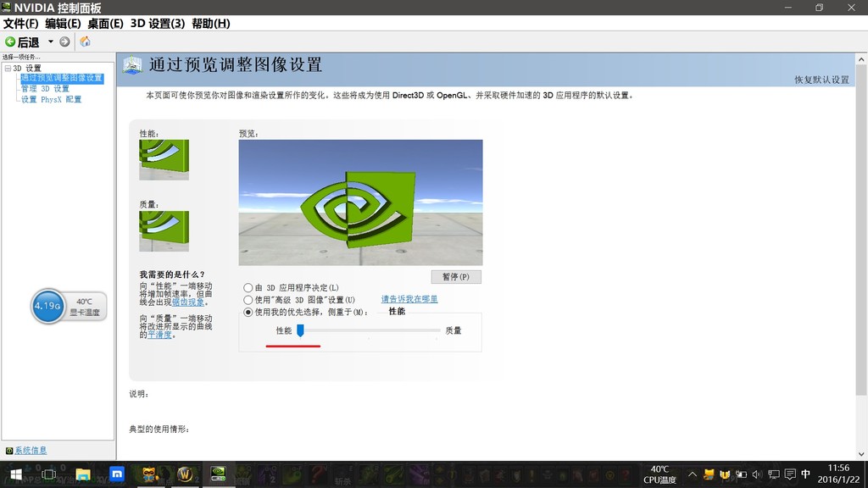Expand the hidden icons arrow in system tray
Image resolution: width=868 pixels, height=488 pixels.
692,474
